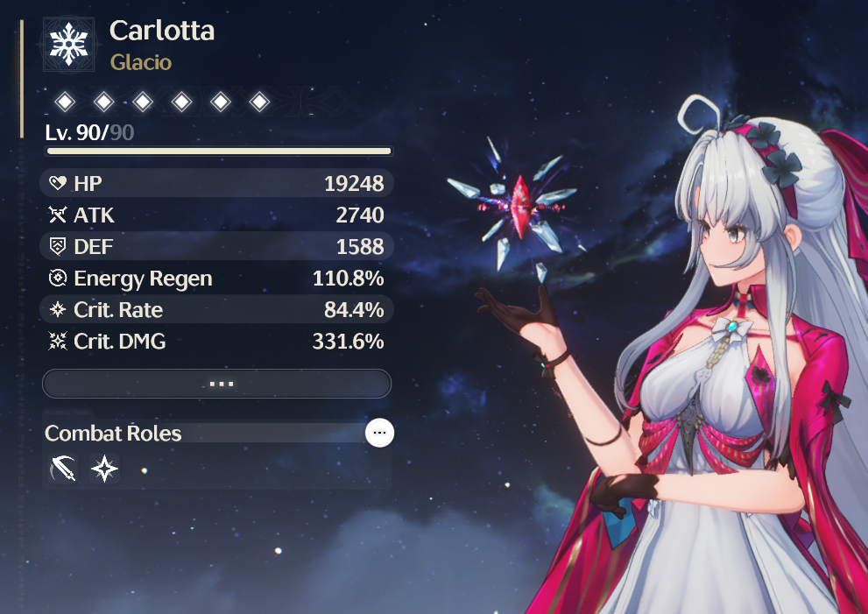Click the ATK crossed swords icon
868x614 pixels.
tap(58, 215)
